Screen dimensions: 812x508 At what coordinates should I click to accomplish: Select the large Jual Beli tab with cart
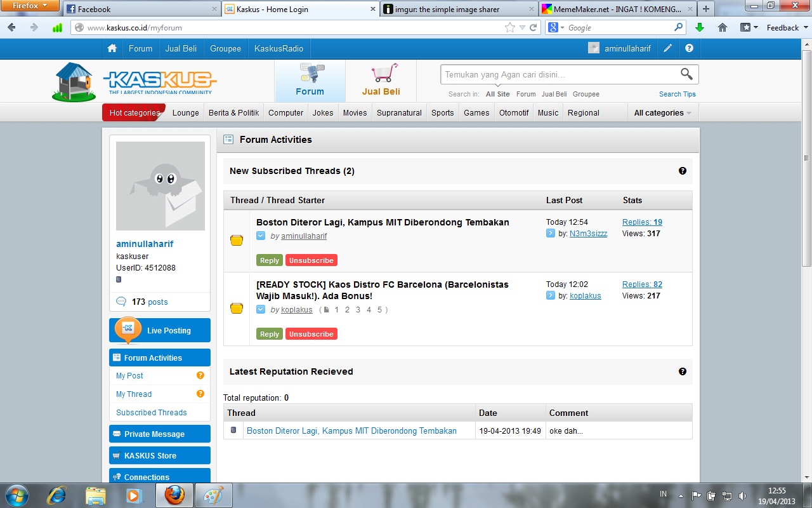pyautogui.click(x=381, y=81)
